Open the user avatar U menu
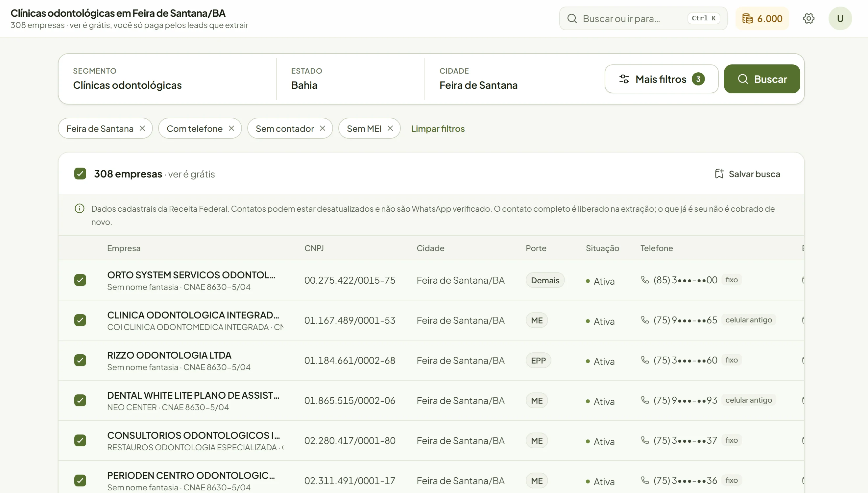Image resolution: width=868 pixels, height=493 pixels. tap(840, 18)
